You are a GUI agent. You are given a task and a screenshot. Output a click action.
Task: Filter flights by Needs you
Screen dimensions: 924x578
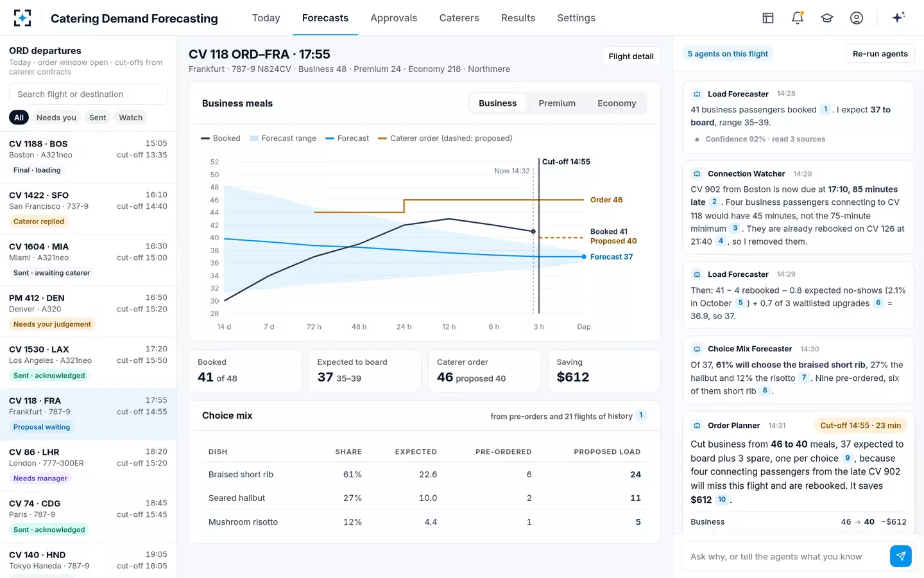click(56, 118)
